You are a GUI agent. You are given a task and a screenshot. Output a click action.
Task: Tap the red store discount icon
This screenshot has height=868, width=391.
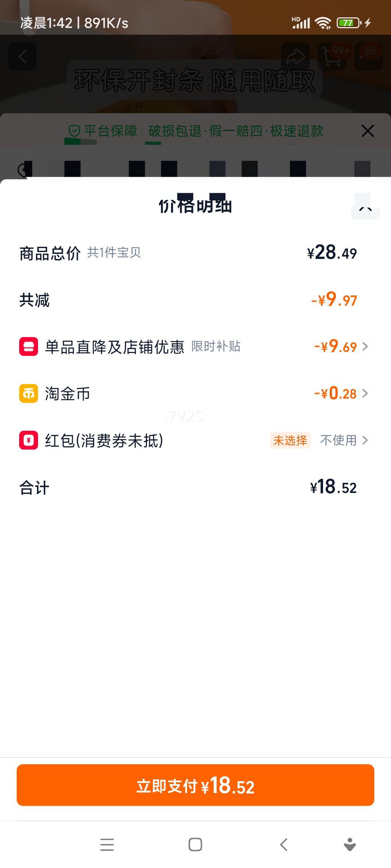click(29, 346)
